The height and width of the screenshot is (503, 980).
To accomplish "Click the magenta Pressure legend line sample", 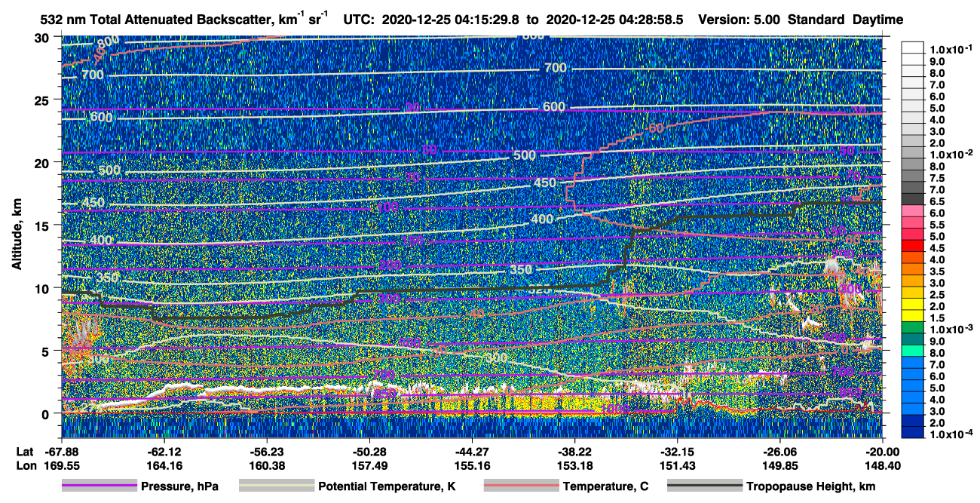I will point(100,486).
